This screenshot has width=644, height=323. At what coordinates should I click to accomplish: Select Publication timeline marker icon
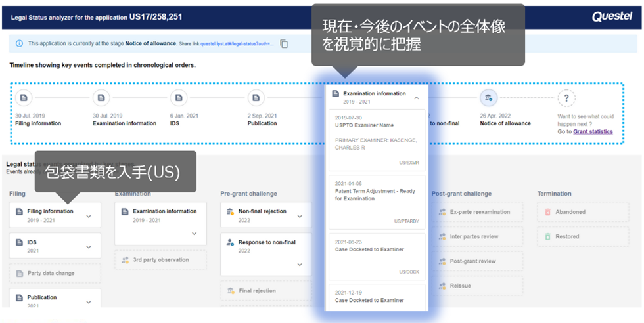tap(256, 98)
